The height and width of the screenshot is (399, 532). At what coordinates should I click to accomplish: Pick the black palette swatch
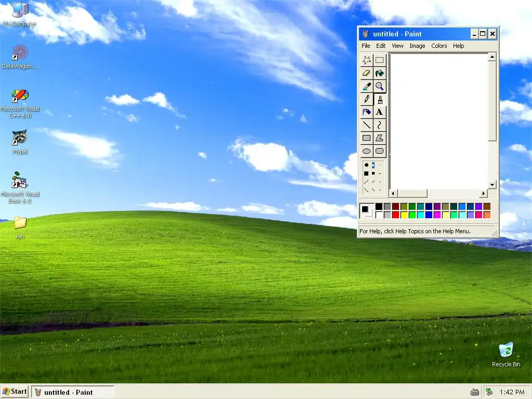[379, 206]
